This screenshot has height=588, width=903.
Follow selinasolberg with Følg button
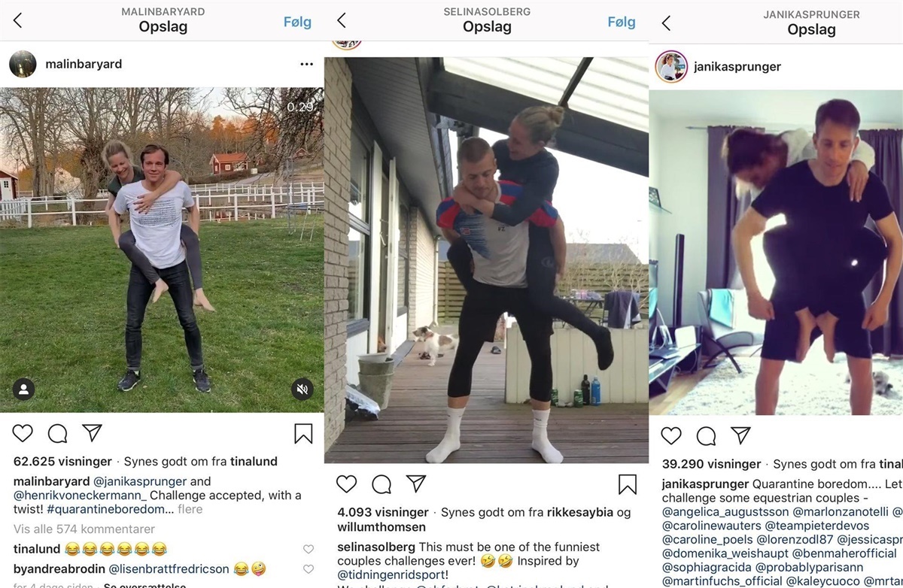pos(622,22)
